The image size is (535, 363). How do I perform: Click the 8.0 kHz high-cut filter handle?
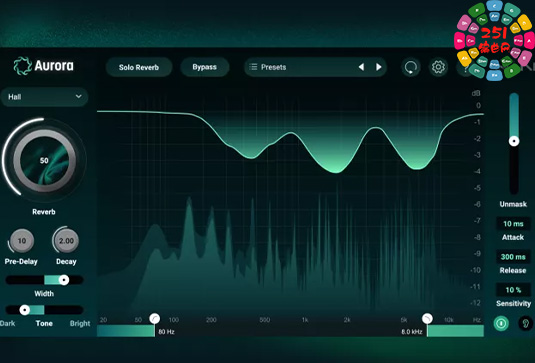(427, 319)
